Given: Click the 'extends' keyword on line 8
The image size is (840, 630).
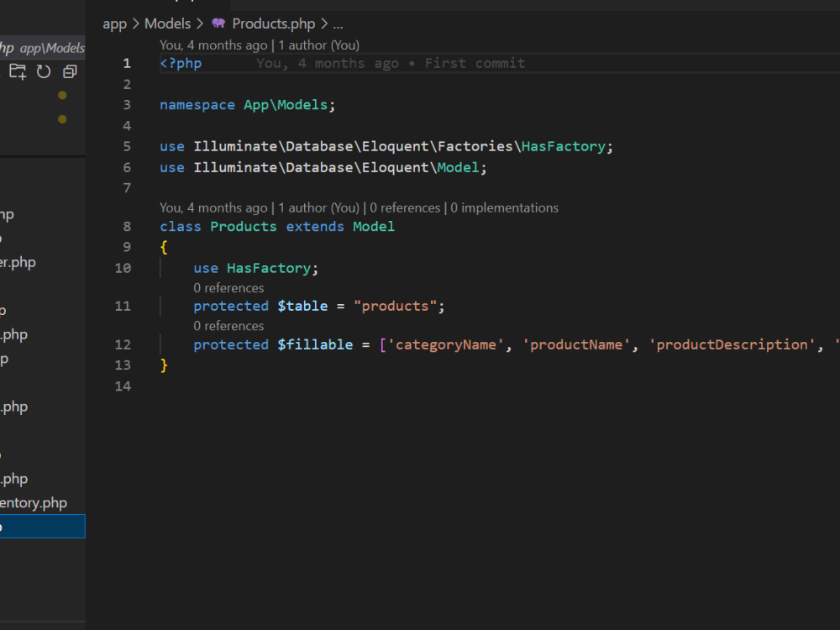Looking at the screenshot, I should pyautogui.click(x=315, y=227).
